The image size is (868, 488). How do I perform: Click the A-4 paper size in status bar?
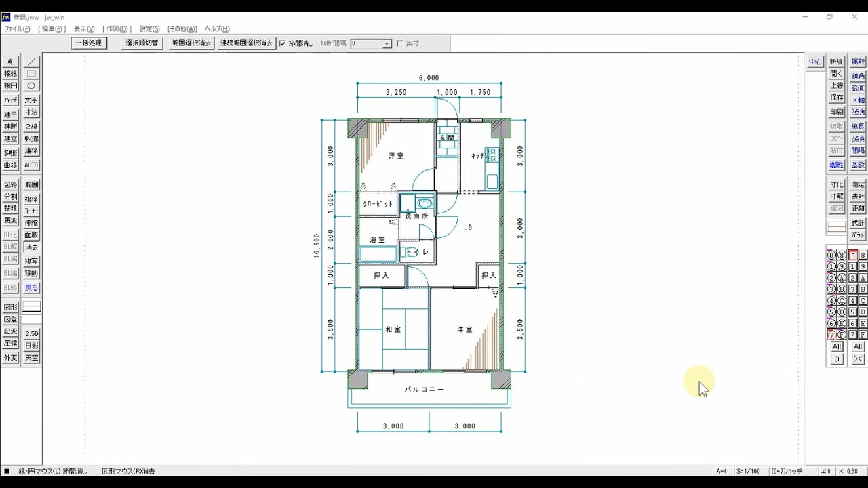(722, 471)
